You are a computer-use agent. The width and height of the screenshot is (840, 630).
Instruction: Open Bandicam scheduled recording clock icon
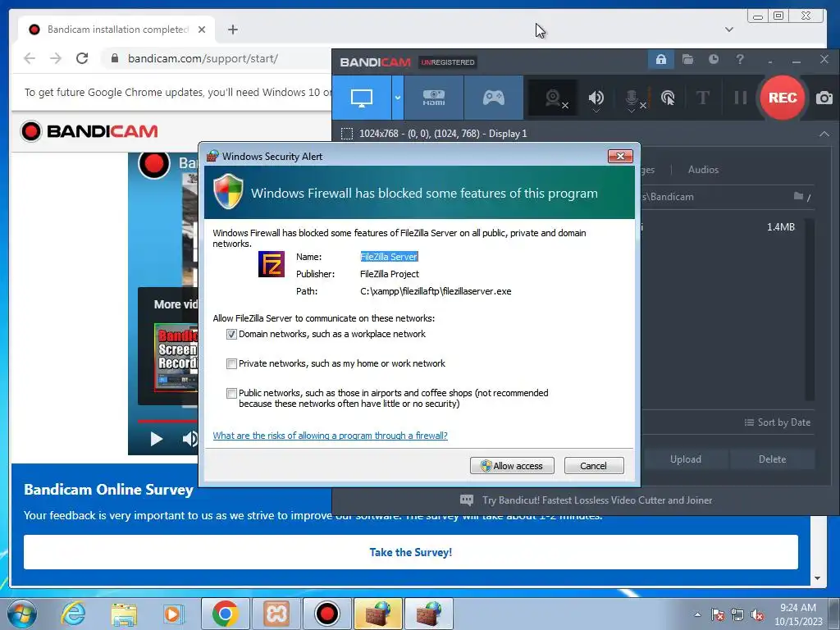coord(714,59)
